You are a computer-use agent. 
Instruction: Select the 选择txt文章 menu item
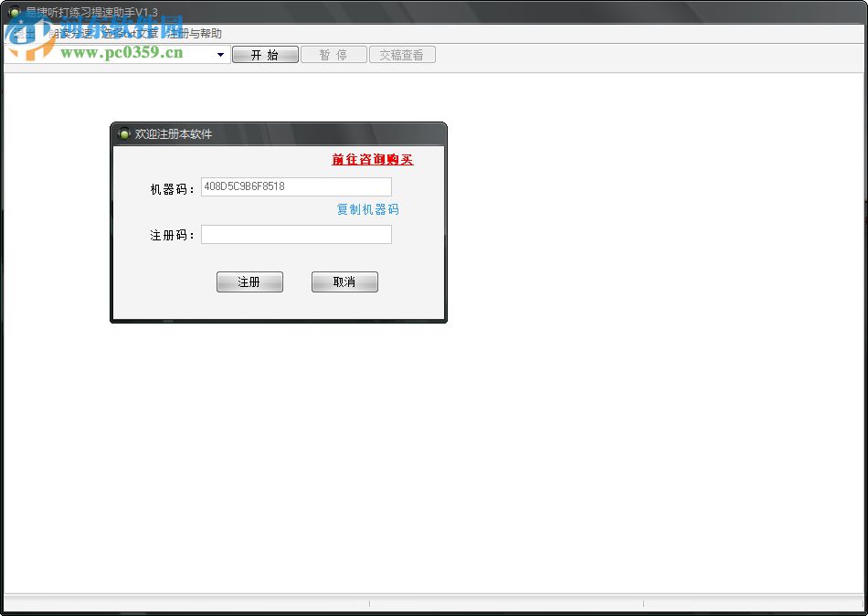[x=131, y=34]
